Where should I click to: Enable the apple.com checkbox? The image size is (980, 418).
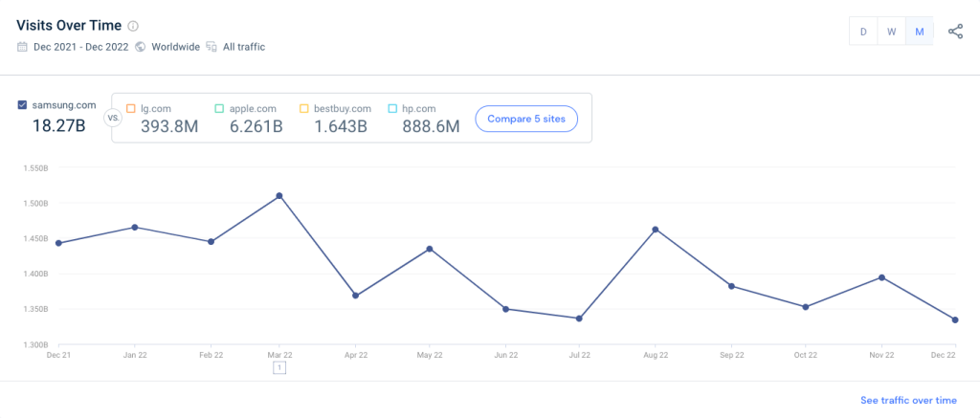tap(219, 108)
